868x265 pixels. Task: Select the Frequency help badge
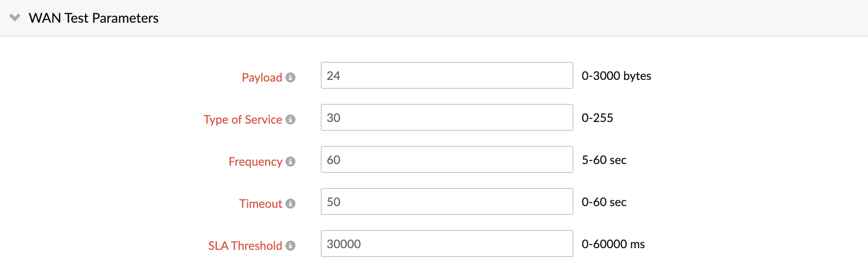(291, 162)
